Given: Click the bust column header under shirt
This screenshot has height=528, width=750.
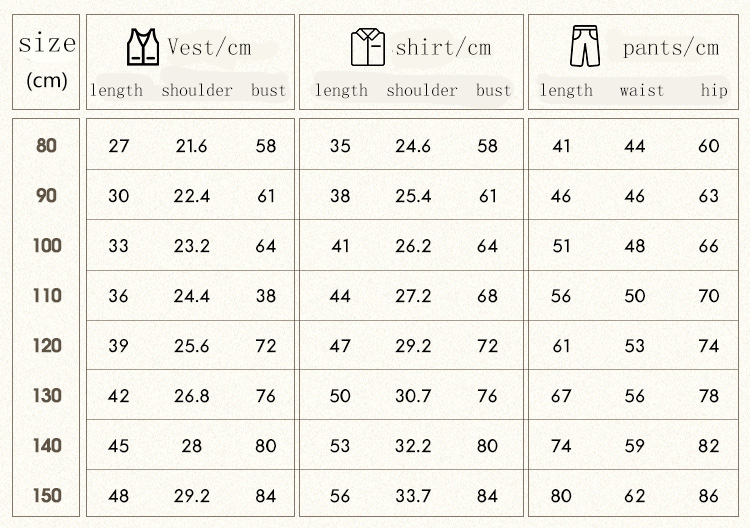Looking at the screenshot, I should (493, 91).
